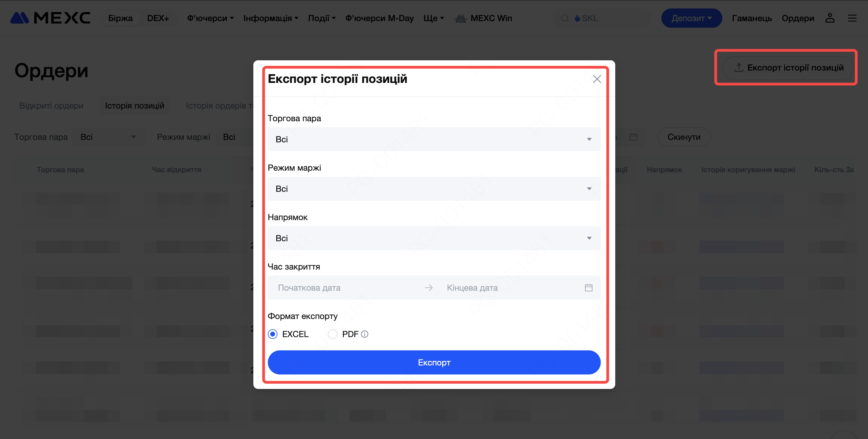Click the blue Експорт button

(x=434, y=362)
